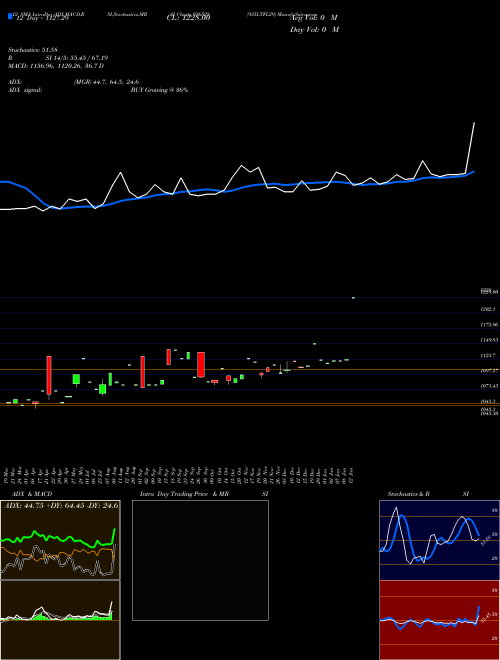This screenshot has width=500, height=660.
Task: Click the empty Intra Day Trading Price chart box
Action: pyautogui.click(x=200, y=560)
